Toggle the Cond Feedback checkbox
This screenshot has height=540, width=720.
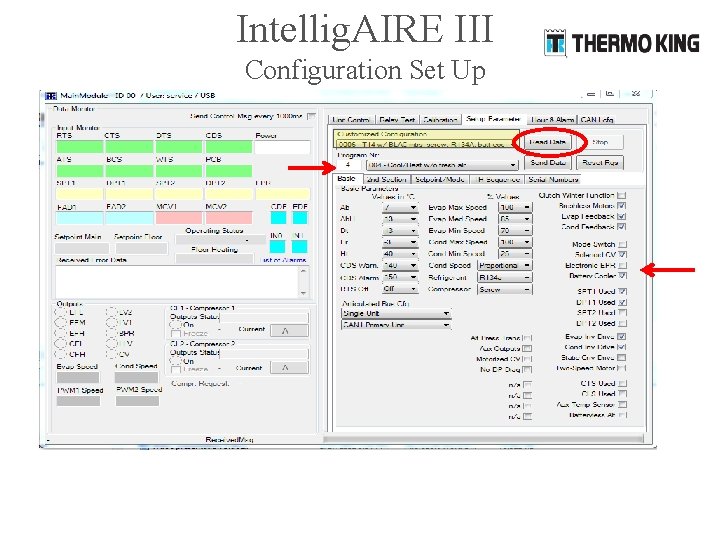(622, 227)
